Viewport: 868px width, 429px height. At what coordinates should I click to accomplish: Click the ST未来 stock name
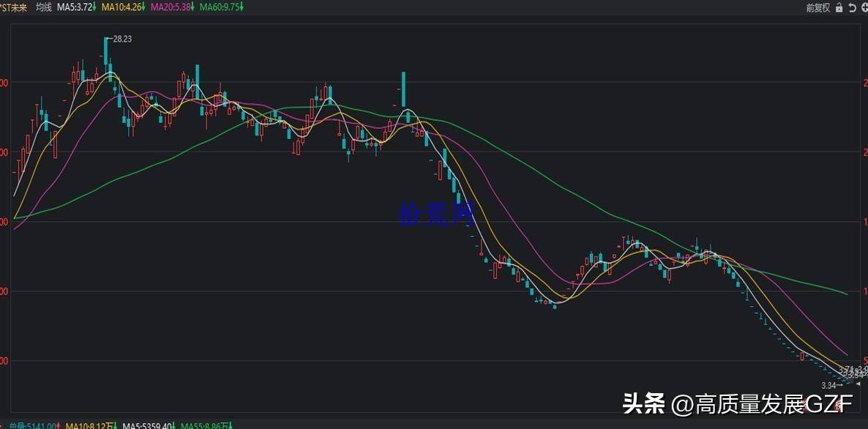[x=14, y=7]
